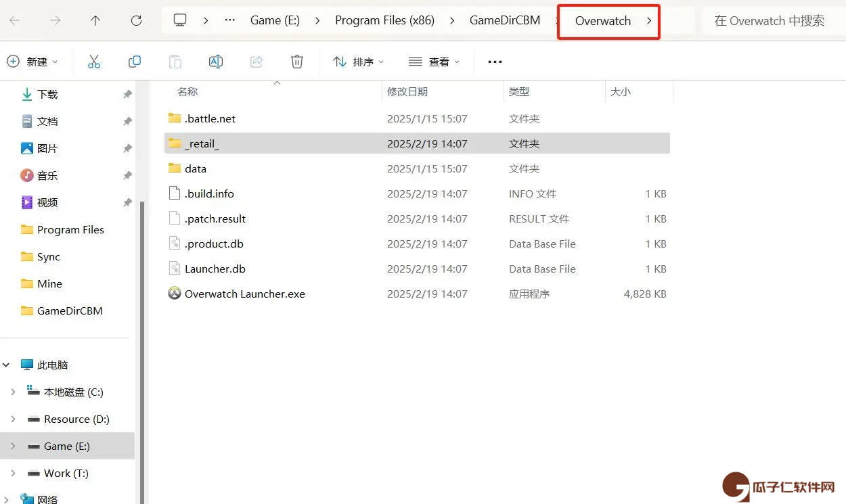Expand hidden breadcrumb path with ellipsis
This screenshot has width=846, height=504.
click(x=230, y=20)
